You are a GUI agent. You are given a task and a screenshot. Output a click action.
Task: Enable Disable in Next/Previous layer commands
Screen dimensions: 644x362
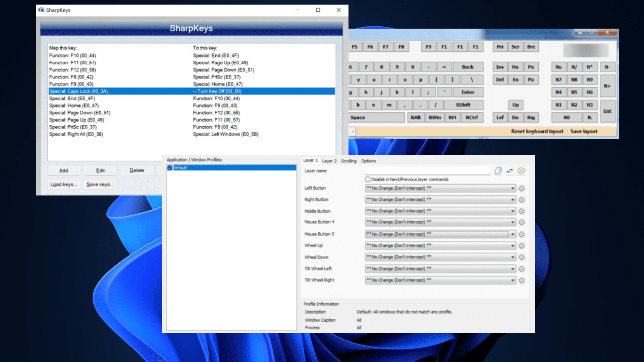(x=368, y=179)
